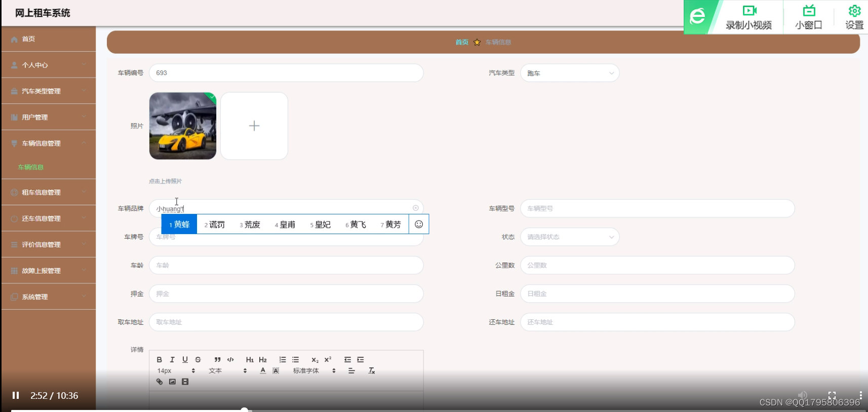Create an ordered list in the editor
The width and height of the screenshot is (868, 412).
[x=283, y=360]
